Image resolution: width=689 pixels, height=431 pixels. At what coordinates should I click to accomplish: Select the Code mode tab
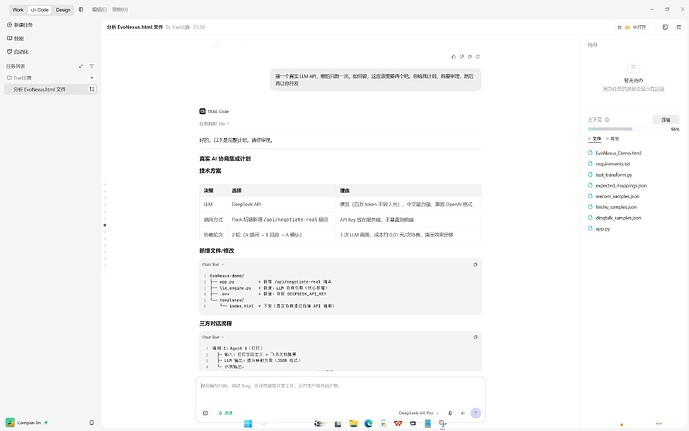pyautogui.click(x=40, y=10)
